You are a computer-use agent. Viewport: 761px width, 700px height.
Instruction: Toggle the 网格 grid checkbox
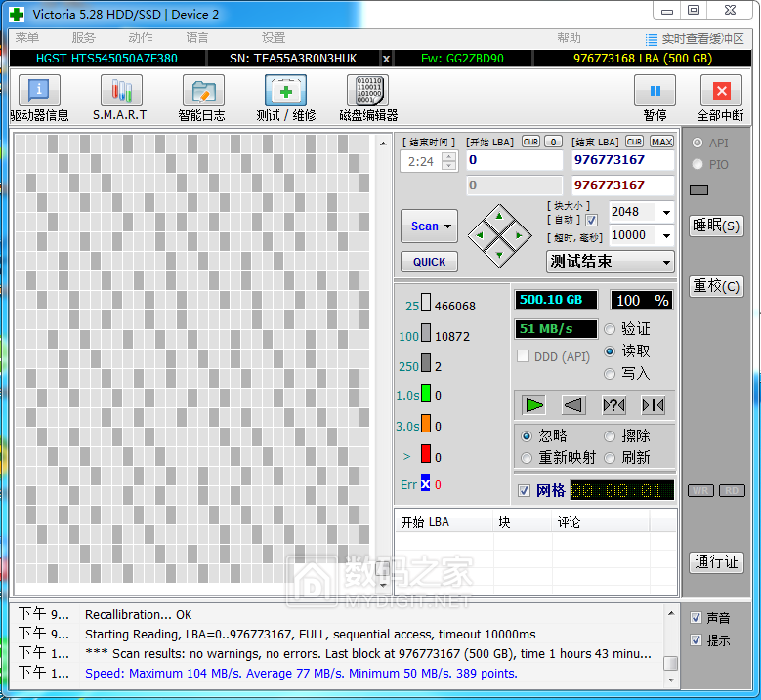pos(525,490)
